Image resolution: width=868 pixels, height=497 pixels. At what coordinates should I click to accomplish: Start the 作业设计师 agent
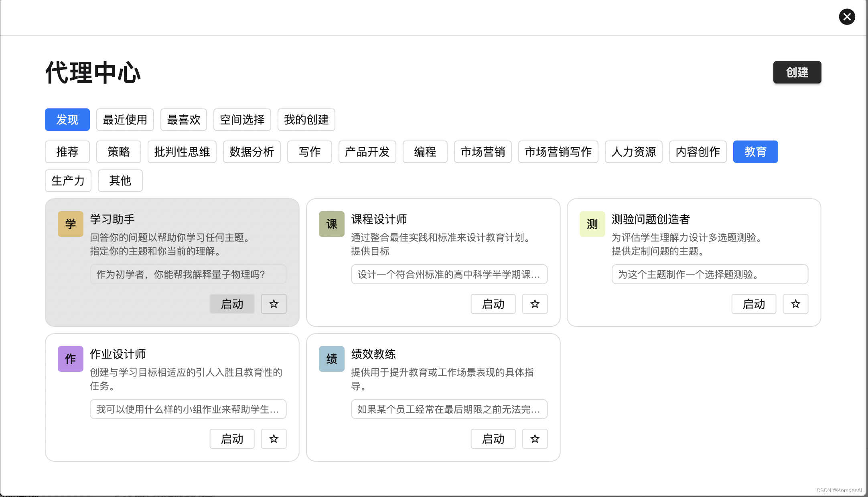tap(232, 439)
